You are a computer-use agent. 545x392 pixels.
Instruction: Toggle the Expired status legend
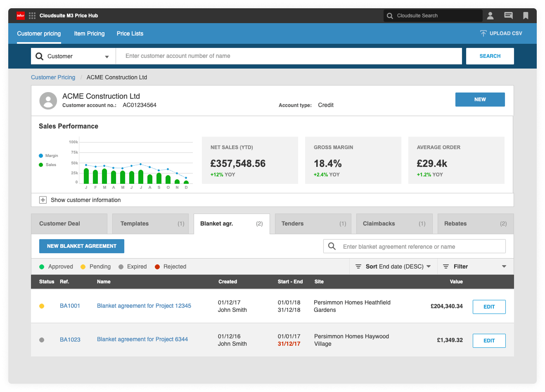[133, 267]
